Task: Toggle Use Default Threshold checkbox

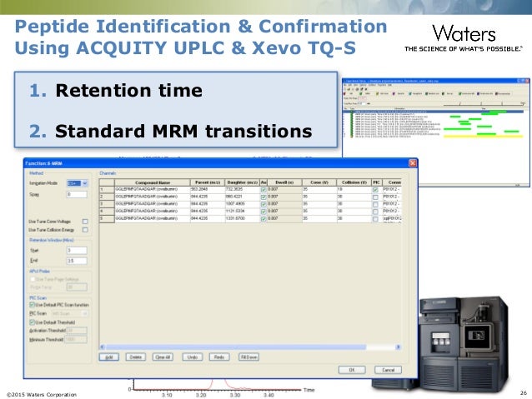Action: (33, 322)
